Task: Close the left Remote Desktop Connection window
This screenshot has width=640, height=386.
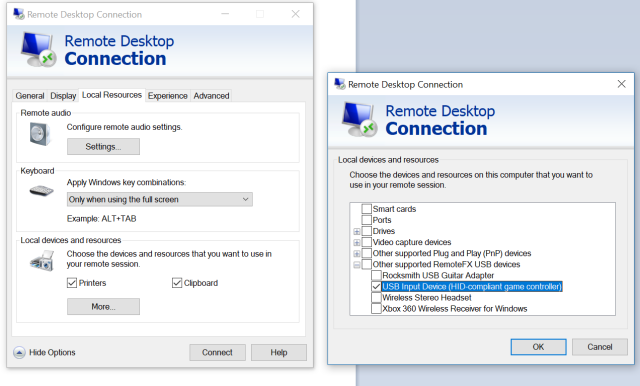Action: coord(296,14)
